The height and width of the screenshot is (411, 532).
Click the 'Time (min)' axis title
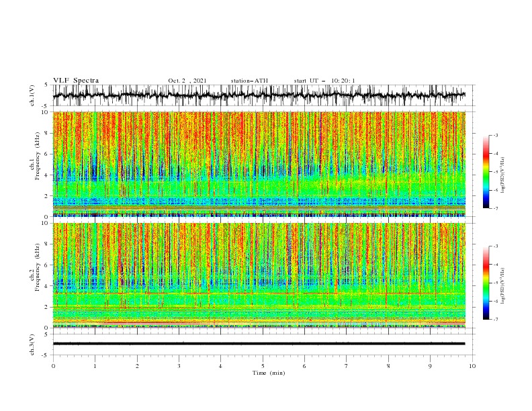pyautogui.click(x=269, y=373)
